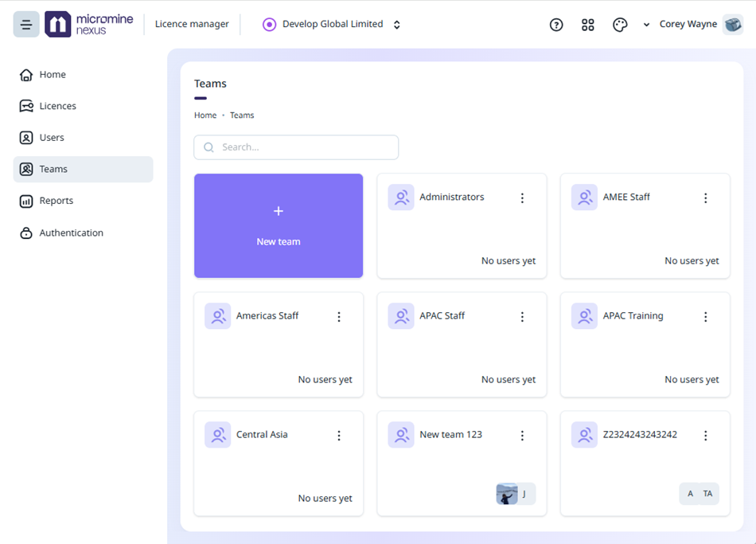Create a team with New team tile
This screenshot has height=544, width=756.
(279, 226)
